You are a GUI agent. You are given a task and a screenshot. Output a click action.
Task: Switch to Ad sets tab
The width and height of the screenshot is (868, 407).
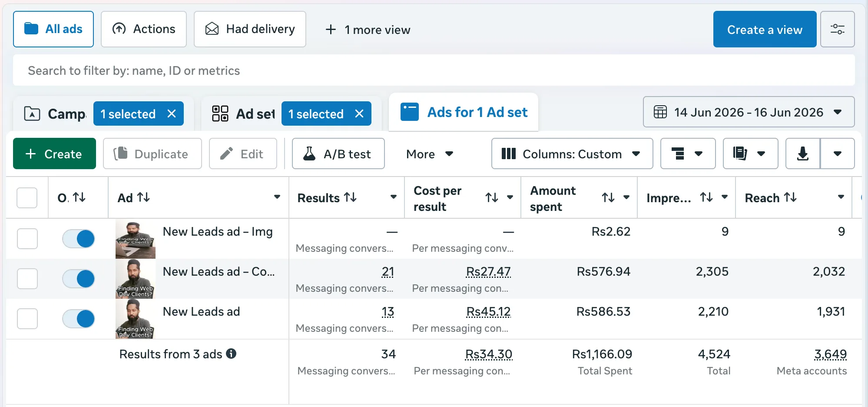[x=243, y=114]
